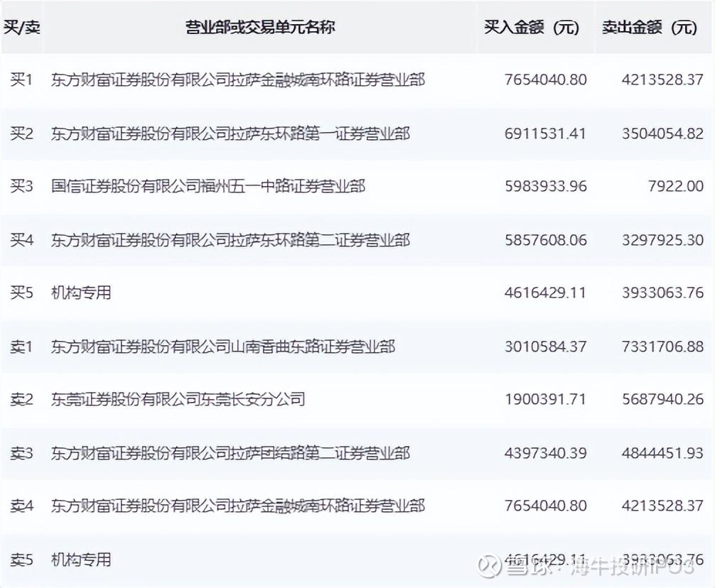Click the 买/卖 column header
The width and height of the screenshot is (715, 588).
click(22, 27)
